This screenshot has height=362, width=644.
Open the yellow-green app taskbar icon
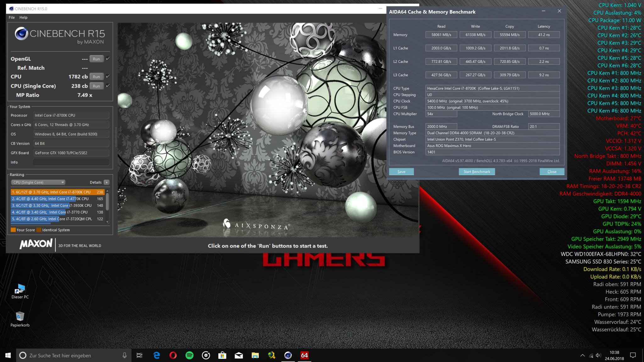tap(272, 355)
